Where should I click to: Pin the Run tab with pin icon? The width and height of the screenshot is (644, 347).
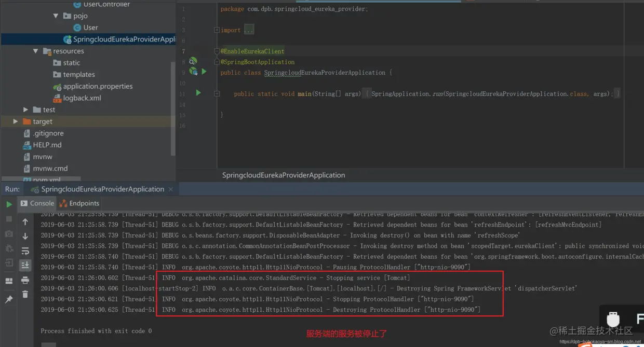[x=9, y=299]
